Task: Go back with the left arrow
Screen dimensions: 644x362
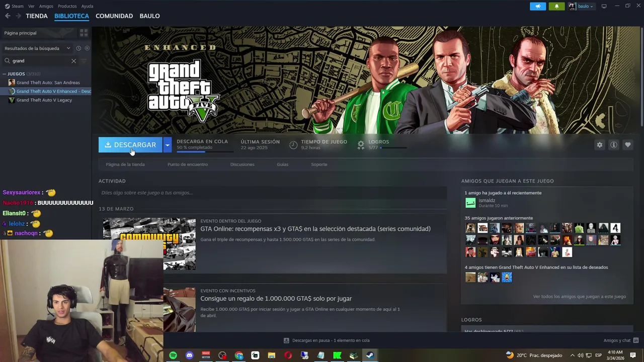Action: tap(8, 16)
